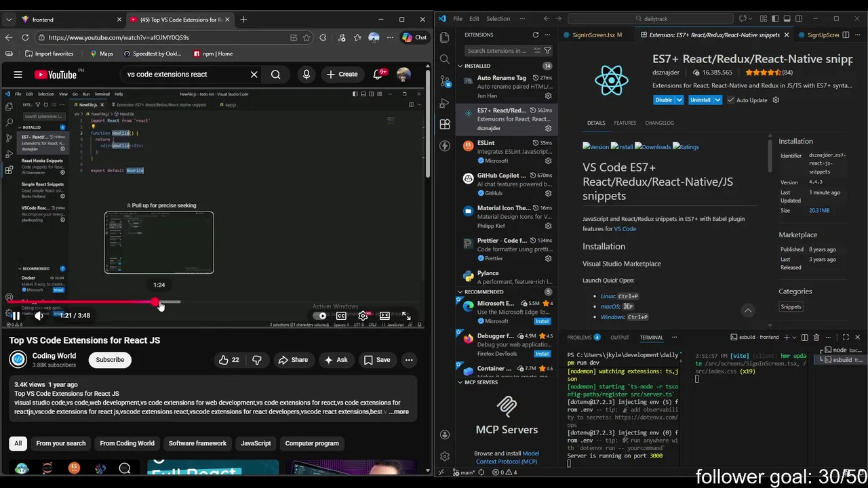Toggle closed captions on YouTube player
868x488 pixels.
(342, 315)
